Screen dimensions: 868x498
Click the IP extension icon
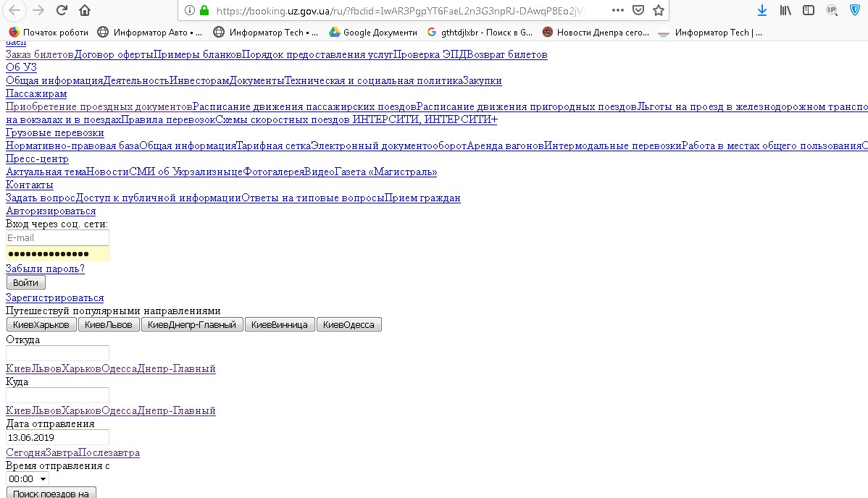point(832,11)
